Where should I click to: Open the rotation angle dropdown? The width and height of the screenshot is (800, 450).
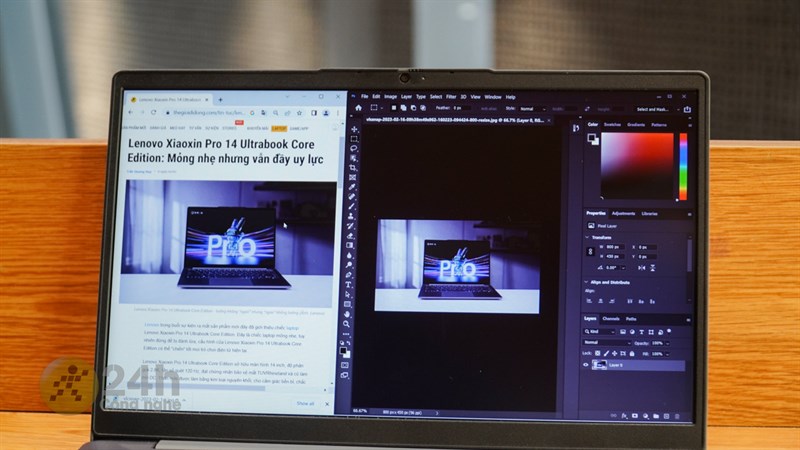pyautogui.click(x=623, y=268)
